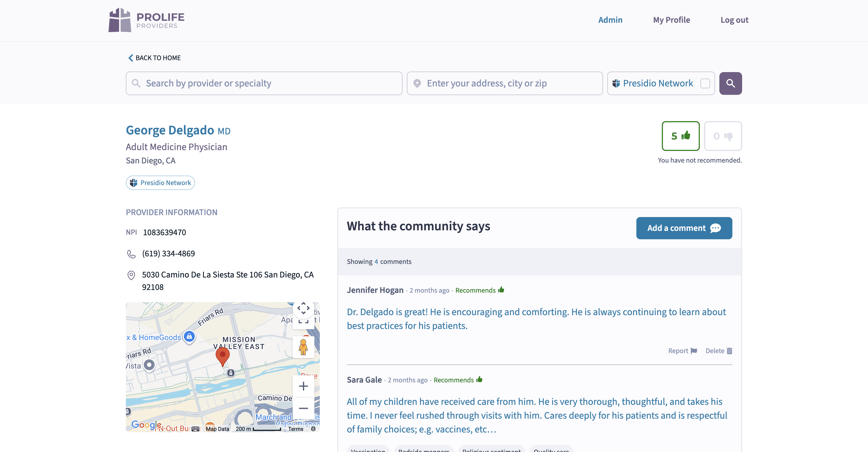868x452 pixels.
Task: Open the Presidio Network badge
Action: 160,183
